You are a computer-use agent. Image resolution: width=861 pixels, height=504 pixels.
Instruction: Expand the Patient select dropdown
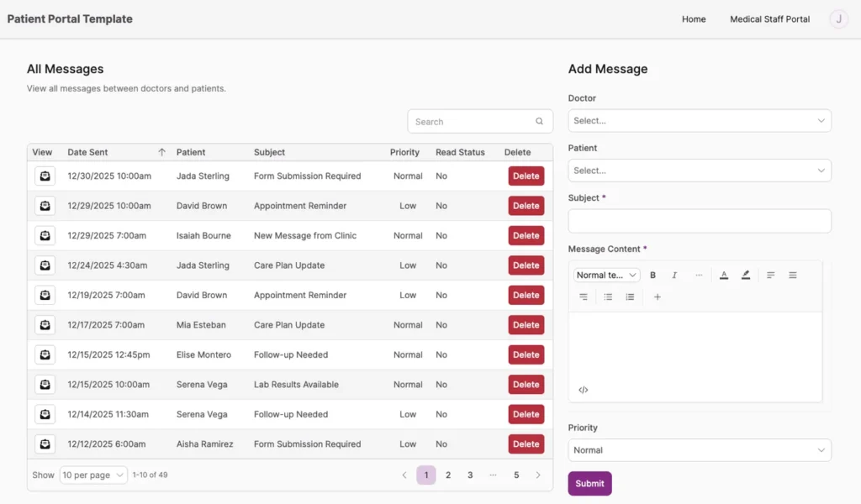699,171
